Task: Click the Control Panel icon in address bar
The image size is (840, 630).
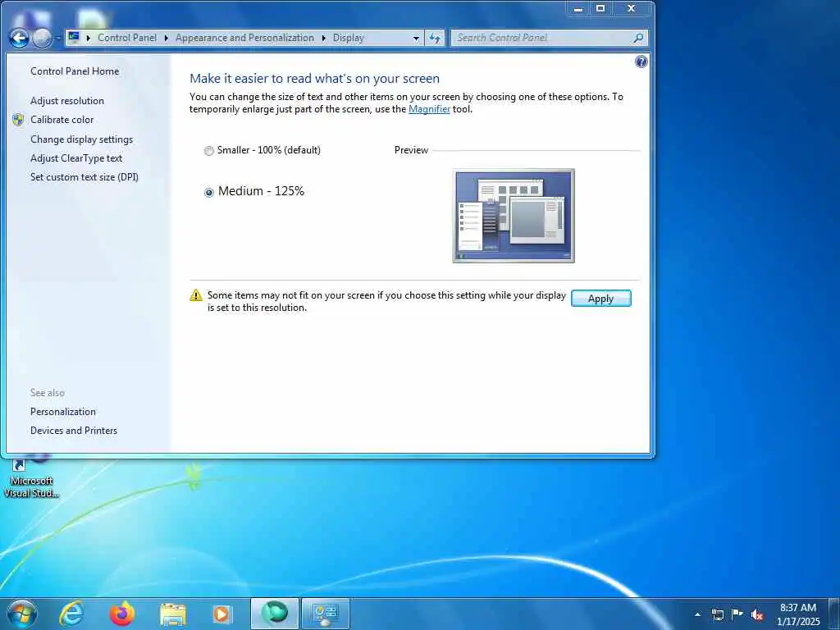Action: point(74,38)
